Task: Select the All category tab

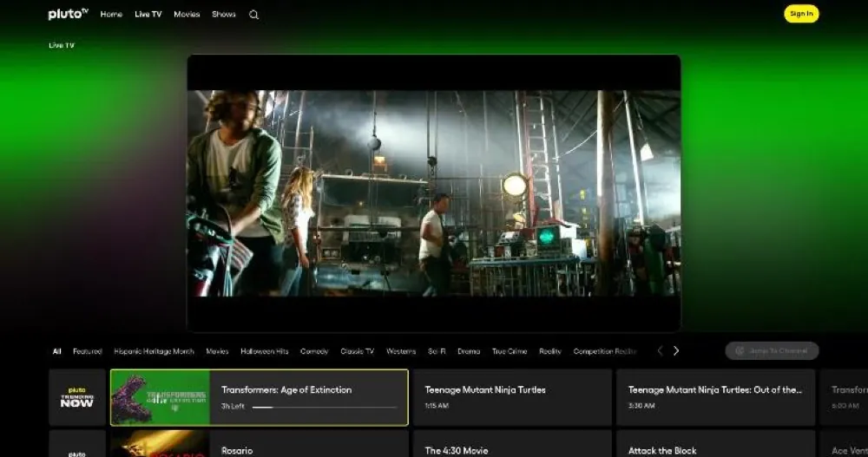Action: 57,351
